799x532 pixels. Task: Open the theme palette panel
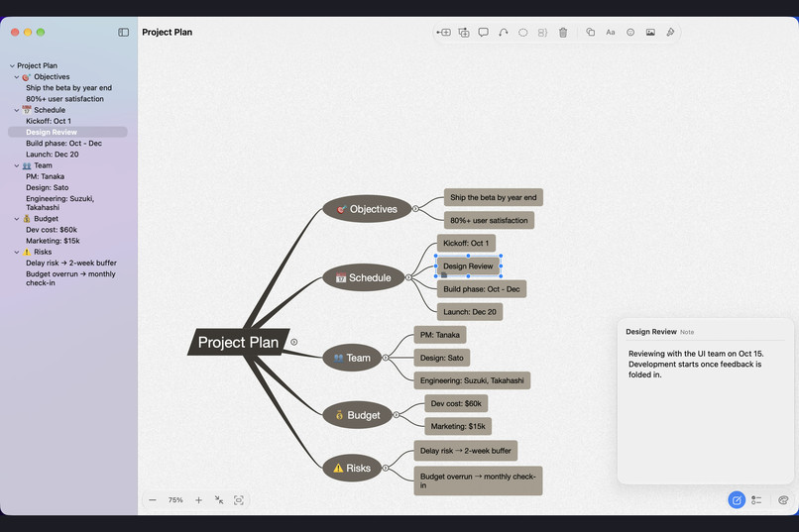(783, 500)
